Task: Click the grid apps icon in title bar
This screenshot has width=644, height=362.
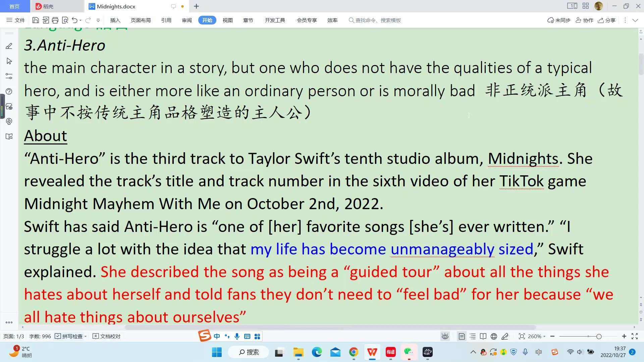Action: [x=586, y=6]
